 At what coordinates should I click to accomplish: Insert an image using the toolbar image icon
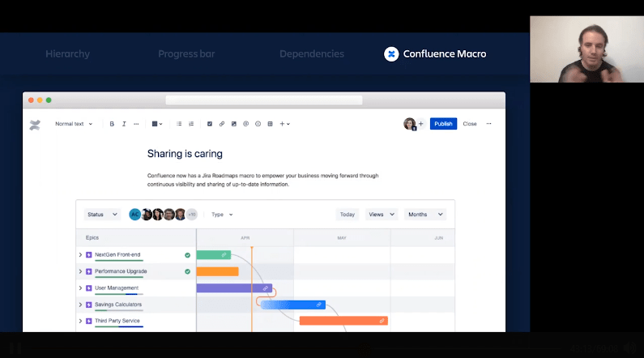233,124
